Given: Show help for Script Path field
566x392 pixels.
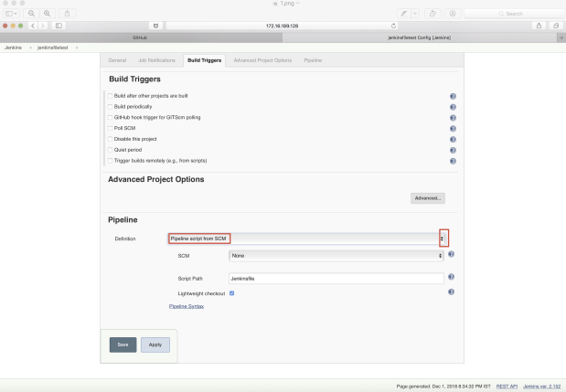Looking at the screenshot, I should (451, 277).
